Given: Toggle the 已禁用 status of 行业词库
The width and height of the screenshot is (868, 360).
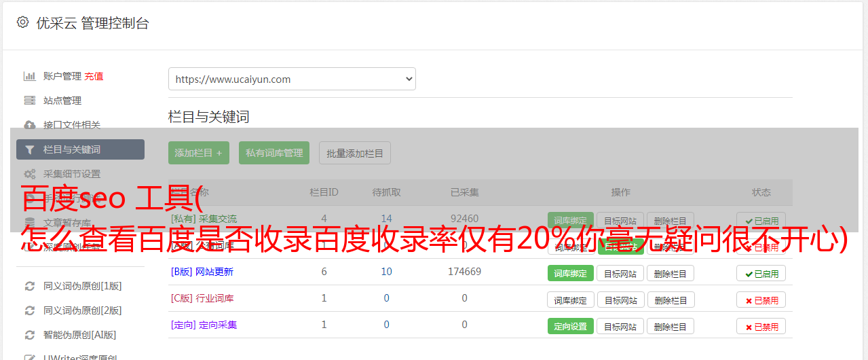Looking at the screenshot, I should 761,300.
